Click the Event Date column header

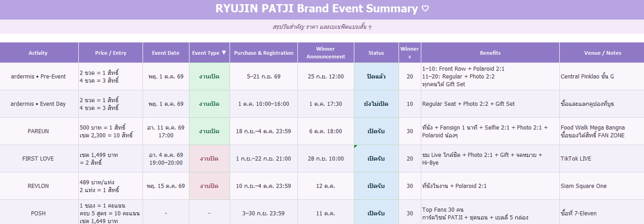(x=166, y=53)
